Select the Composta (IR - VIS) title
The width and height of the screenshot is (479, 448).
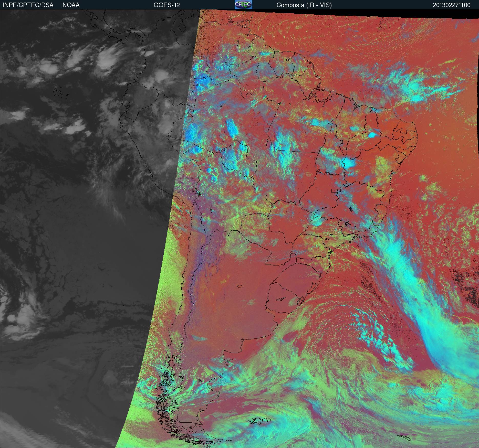pos(304,5)
